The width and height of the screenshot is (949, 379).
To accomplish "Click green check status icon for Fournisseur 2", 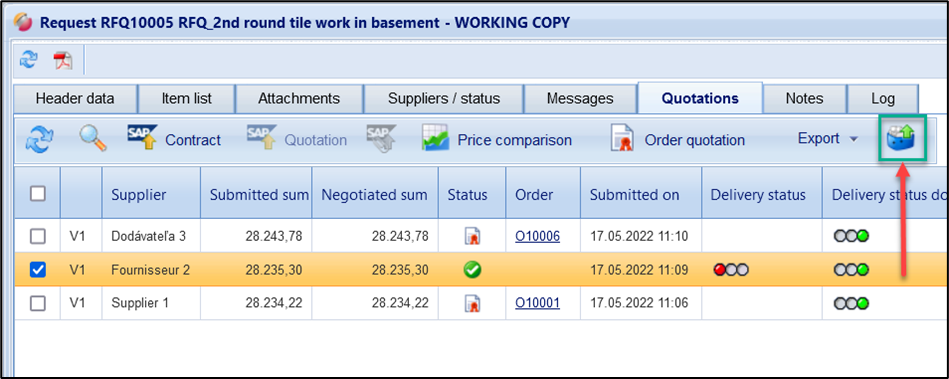I will point(472,269).
